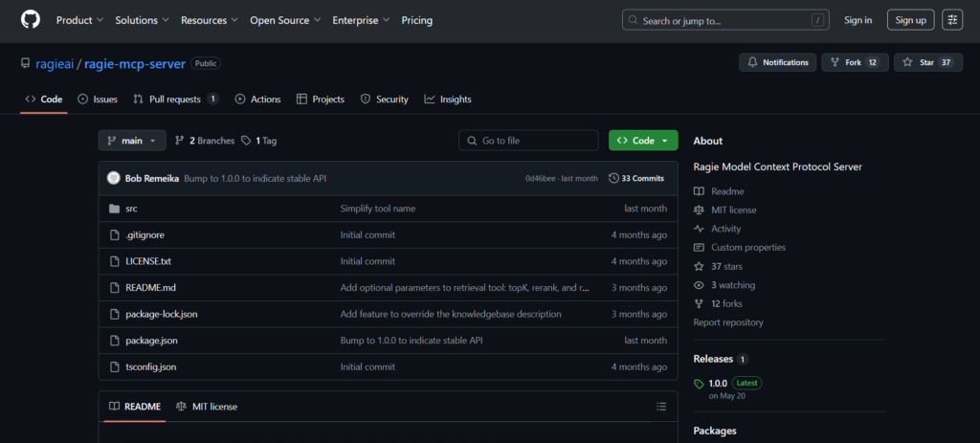Expand the Open Source menu

[285, 20]
